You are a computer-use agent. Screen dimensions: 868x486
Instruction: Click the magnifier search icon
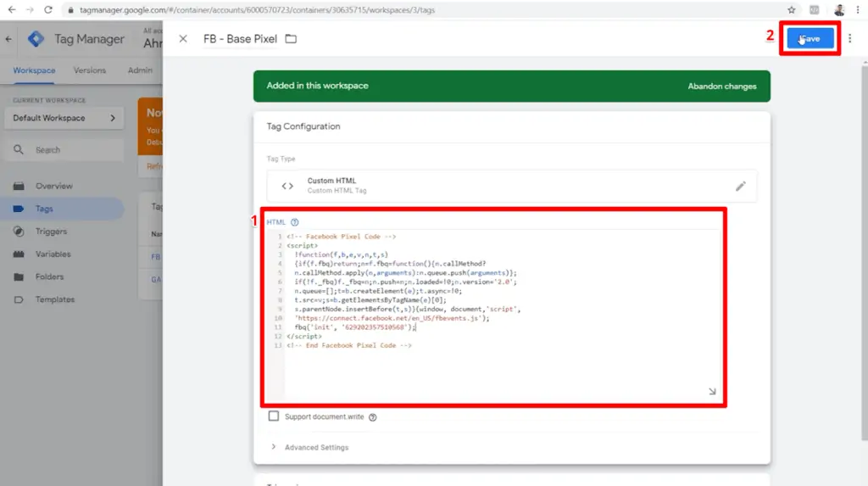(x=19, y=149)
